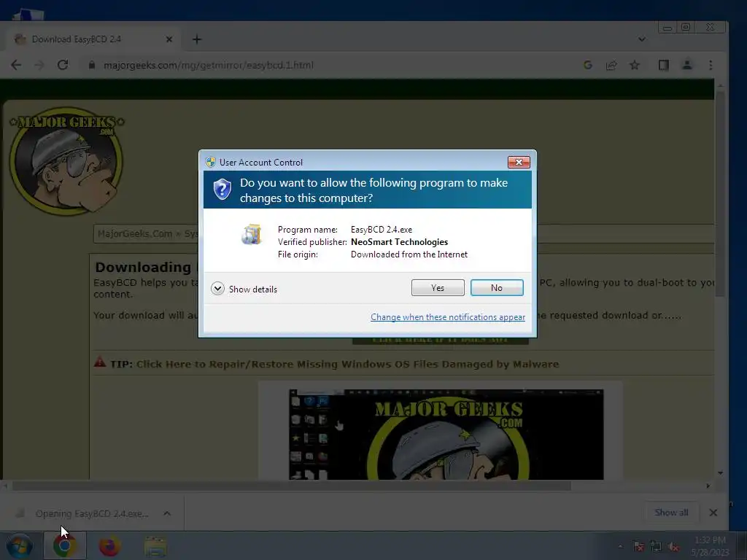
Task: Click Yes to allow EasyBCD 2.4.exe
Action: pyautogui.click(x=438, y=287)
